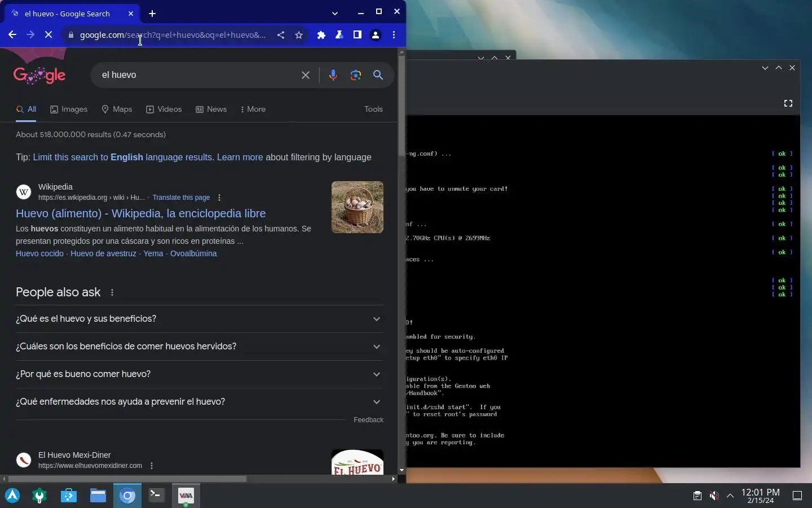812x508 pixels.
Task: Bookmark this page with the star icon
Action: pos(299,35)
